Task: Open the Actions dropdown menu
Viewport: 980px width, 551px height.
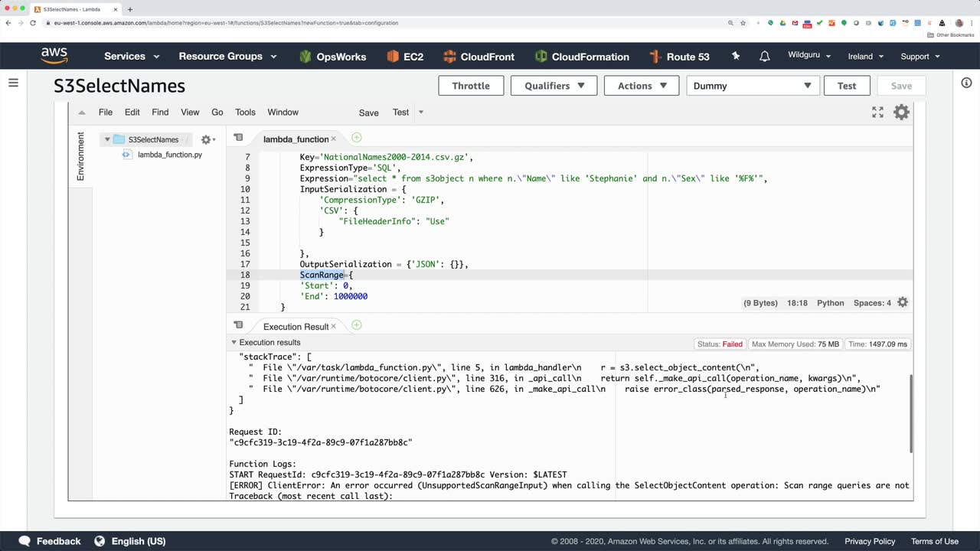Action: pos(642,86)
